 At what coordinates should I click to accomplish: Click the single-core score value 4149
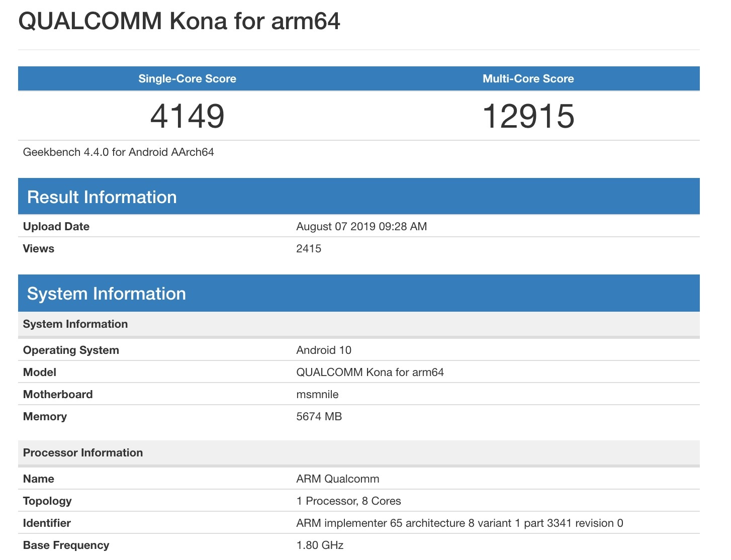(x=187, y=116)
